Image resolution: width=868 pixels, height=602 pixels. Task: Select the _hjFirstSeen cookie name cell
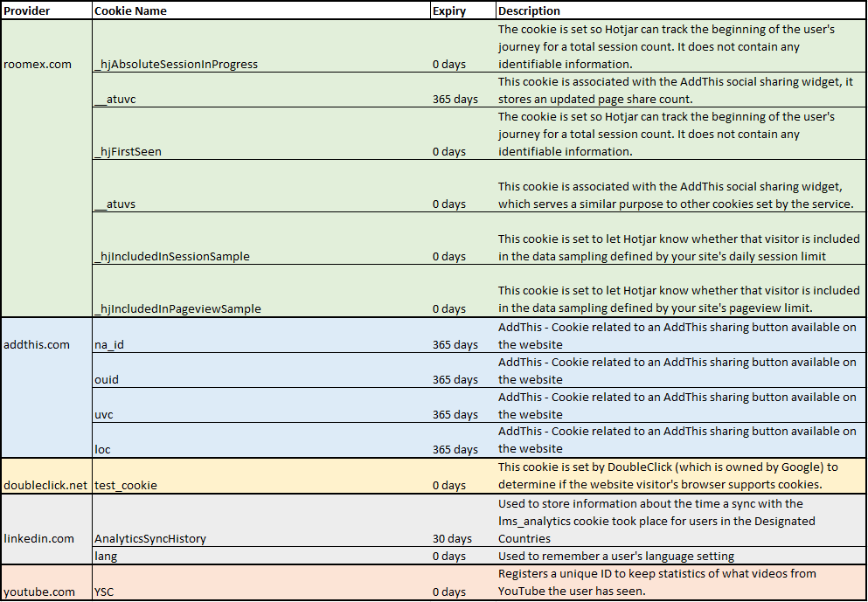coord(261,134)
